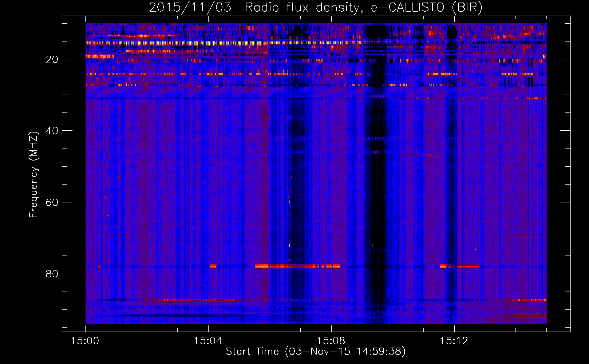The height and width of the screenshot is (364, 589).
Task: Select the 'Frequency (MHZ)' y-axis label
Action: tap(33, 175)
